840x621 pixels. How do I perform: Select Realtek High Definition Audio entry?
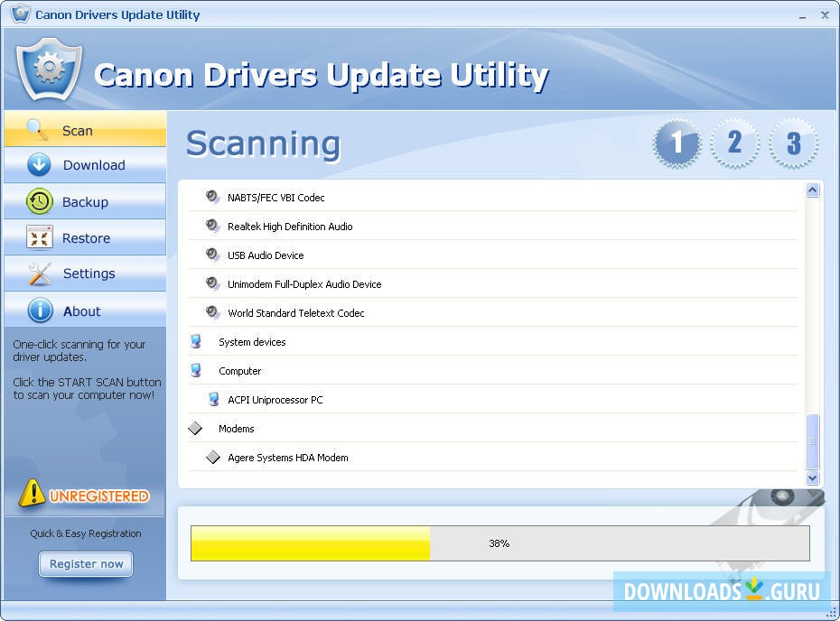tap(492, 226)
